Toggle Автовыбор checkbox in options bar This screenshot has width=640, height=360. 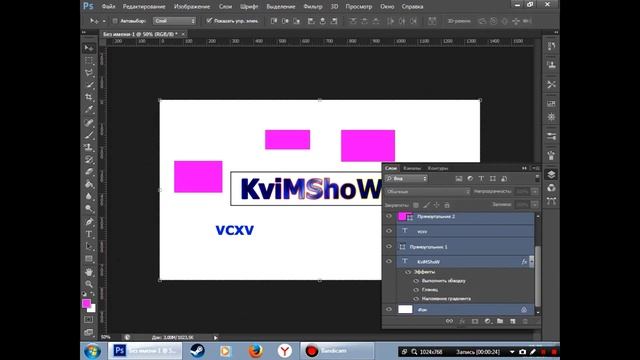point(115,21)
